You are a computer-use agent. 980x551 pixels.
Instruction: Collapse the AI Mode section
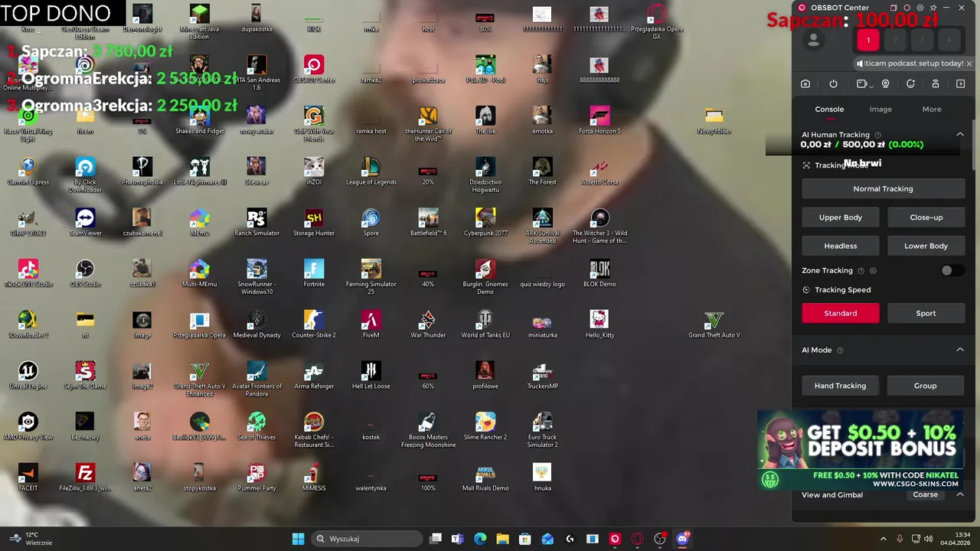point(959,350)
